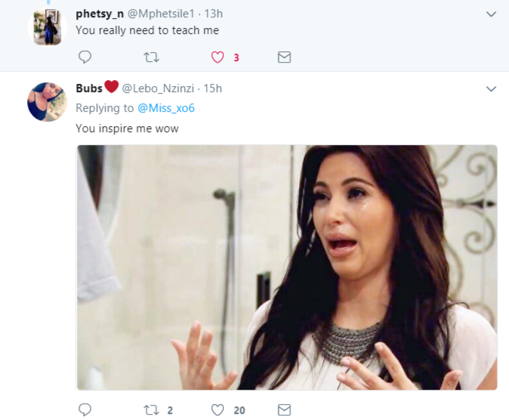Open more options for phetsy_n's tweet
The width and height of the screenshot is (509, 420).
pyautogui.click(x=491, y=14)
